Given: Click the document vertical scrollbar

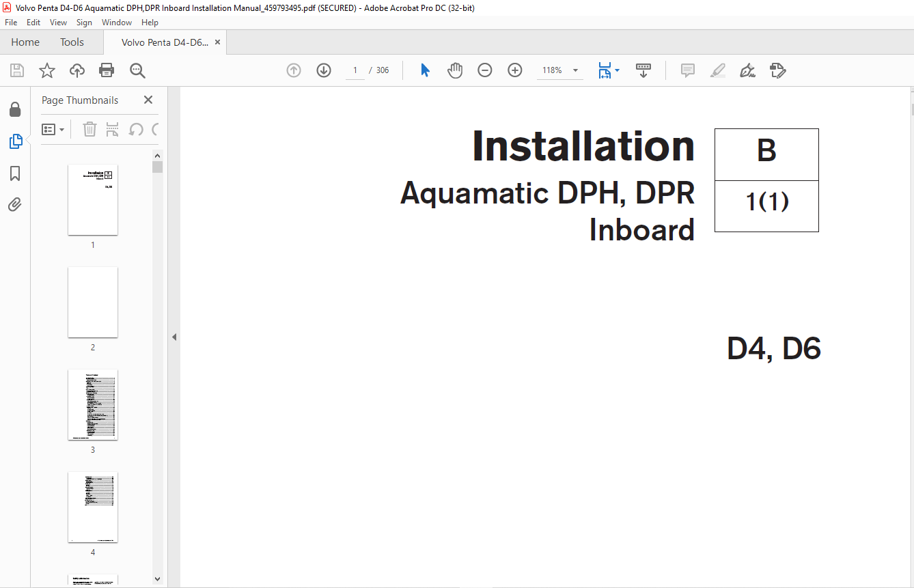Looking at the screenshot, I should coord(912,109).
